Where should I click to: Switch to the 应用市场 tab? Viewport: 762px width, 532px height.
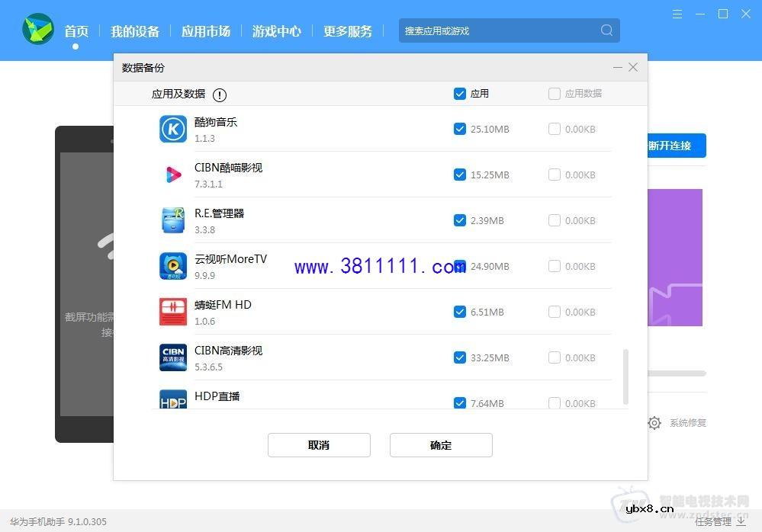click(205, 31)
